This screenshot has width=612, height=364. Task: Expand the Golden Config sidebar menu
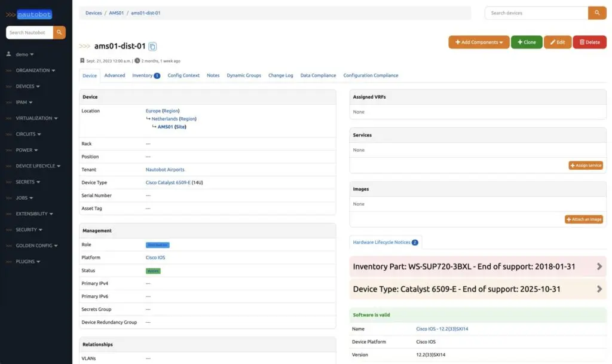tap(36, 246)
